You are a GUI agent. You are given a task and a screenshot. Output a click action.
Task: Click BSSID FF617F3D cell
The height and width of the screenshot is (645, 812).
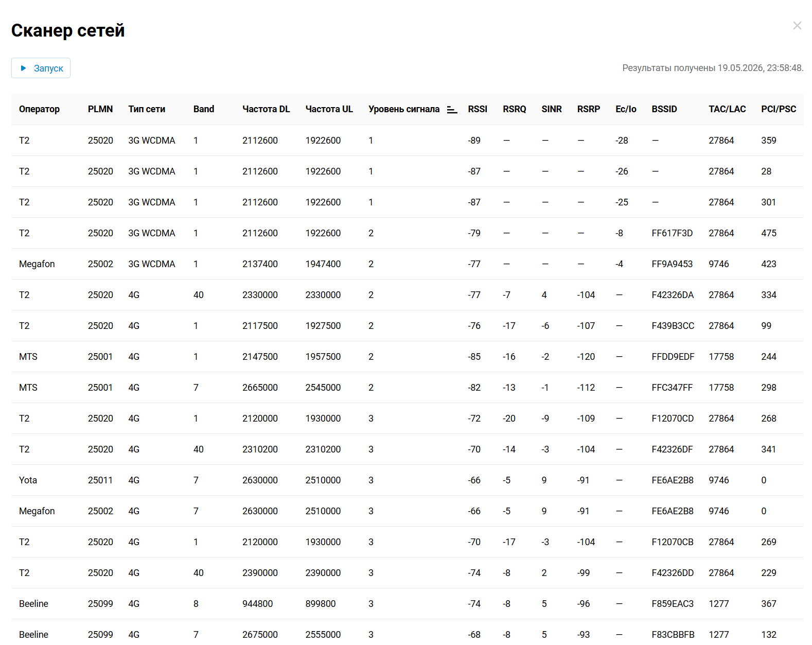[672, 233]
